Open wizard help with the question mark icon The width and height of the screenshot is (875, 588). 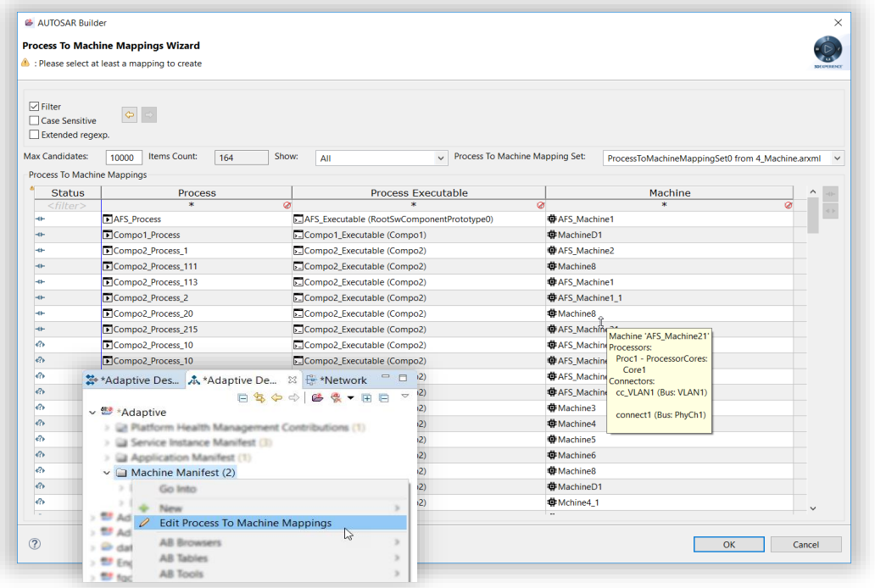[35, 544]
